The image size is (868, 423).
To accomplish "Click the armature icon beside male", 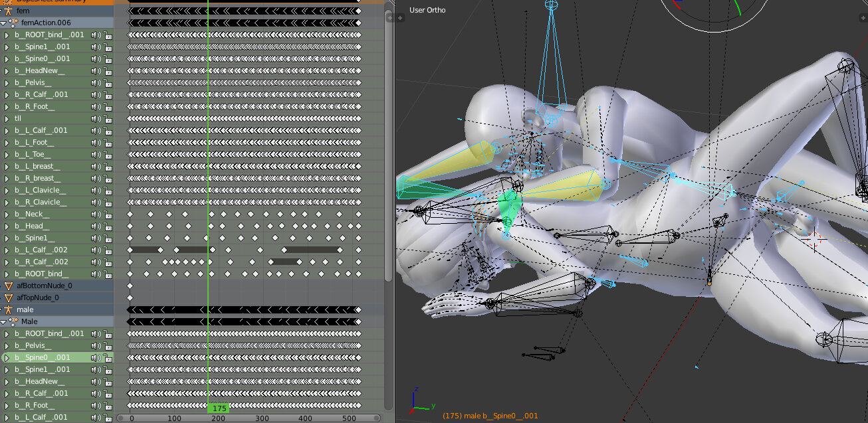I will tap(8, 309).
